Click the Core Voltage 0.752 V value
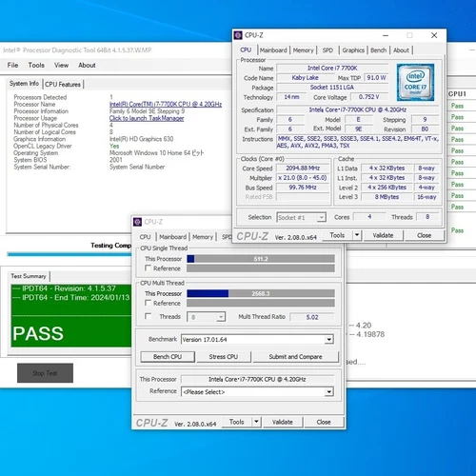The image size is (476, 476). tap(369, 97)
